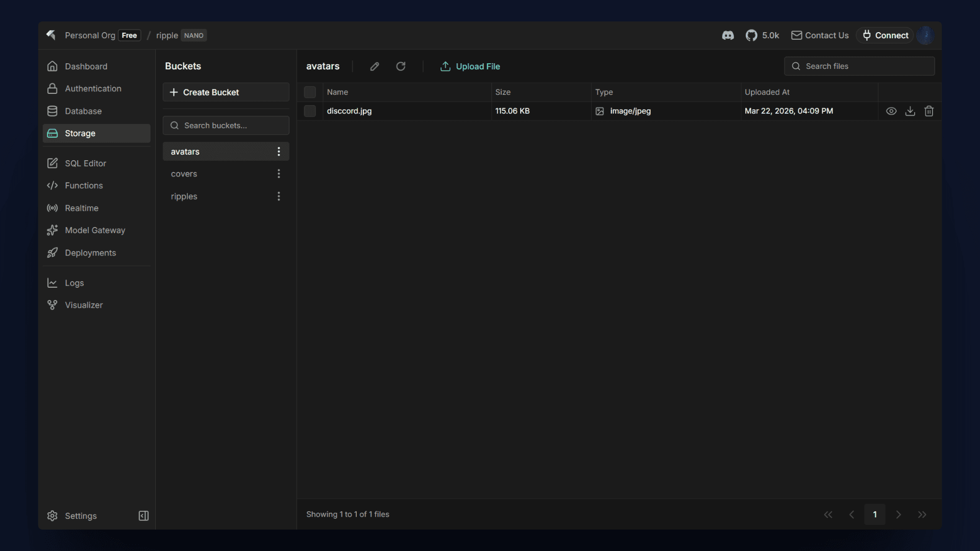Open ripples bucket three-dot menu
Screen dimensions: 980x551
click(x=279, y=196)
